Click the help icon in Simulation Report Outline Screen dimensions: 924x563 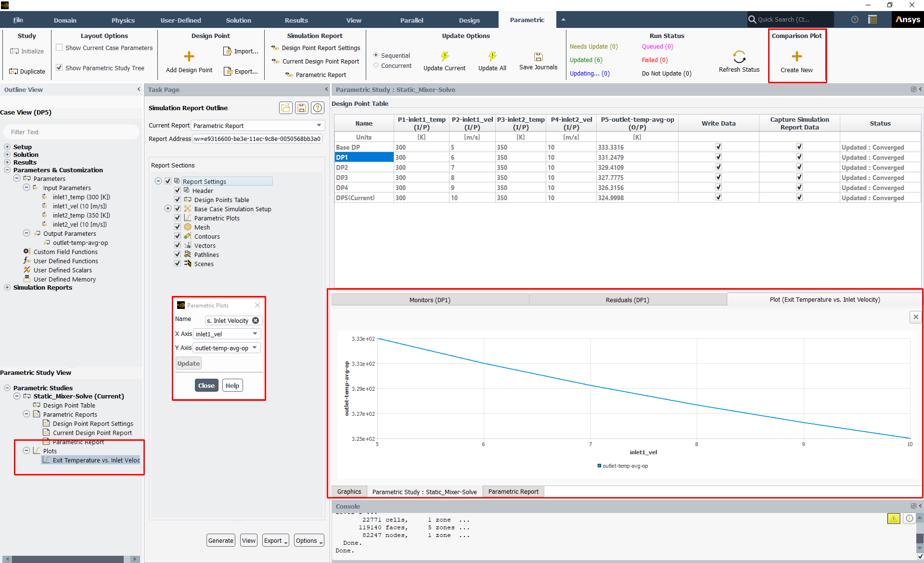pyautogui.click(x=318, y=108)
